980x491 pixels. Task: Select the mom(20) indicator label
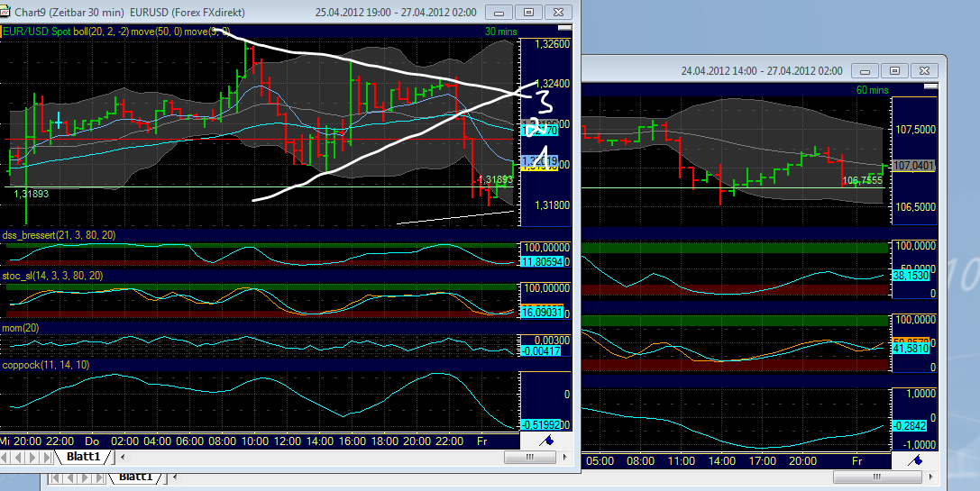tap(21, 328)
